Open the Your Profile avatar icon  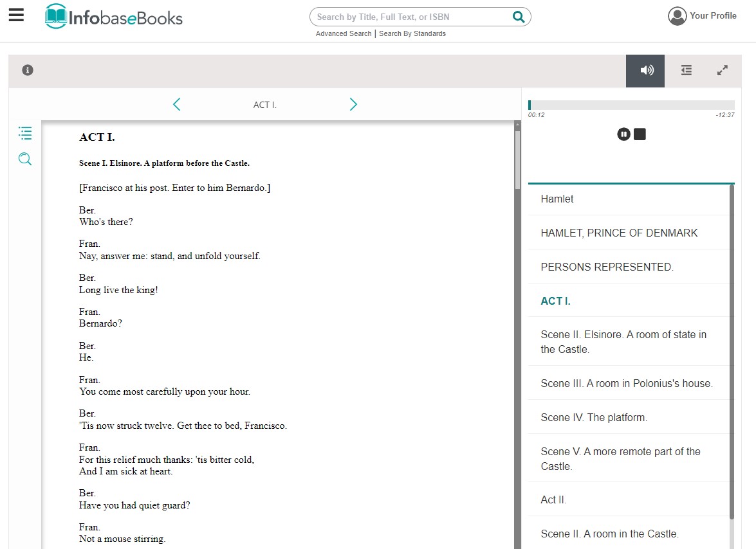[677, 16]
